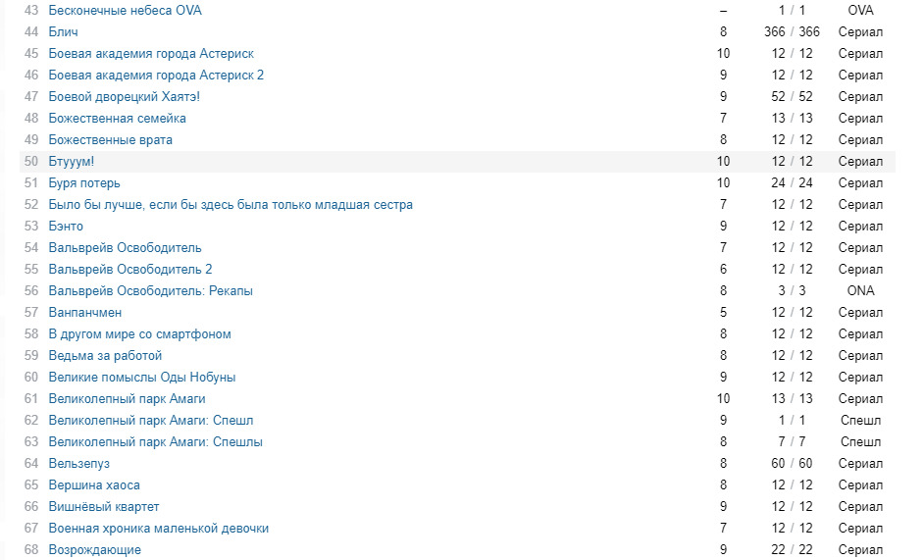Click the ONA type label in row 56
The image size is (924, 560).
860,291
